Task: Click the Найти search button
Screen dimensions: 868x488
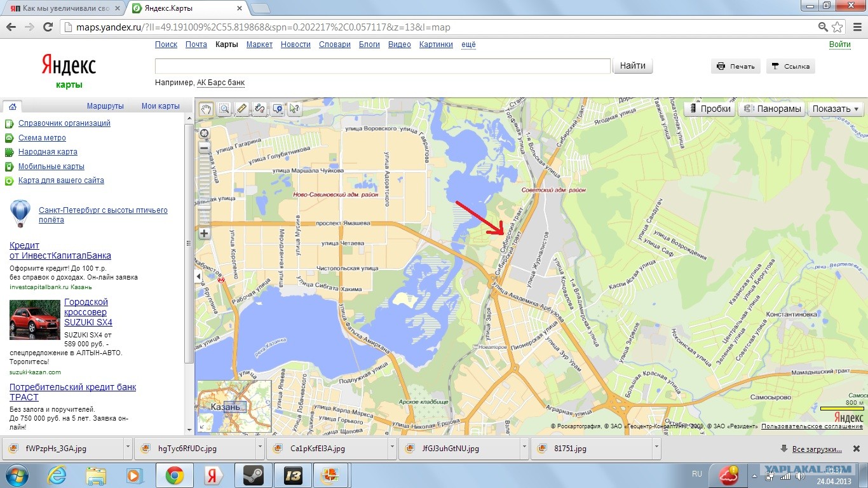Action: click(x=633, y=65)
